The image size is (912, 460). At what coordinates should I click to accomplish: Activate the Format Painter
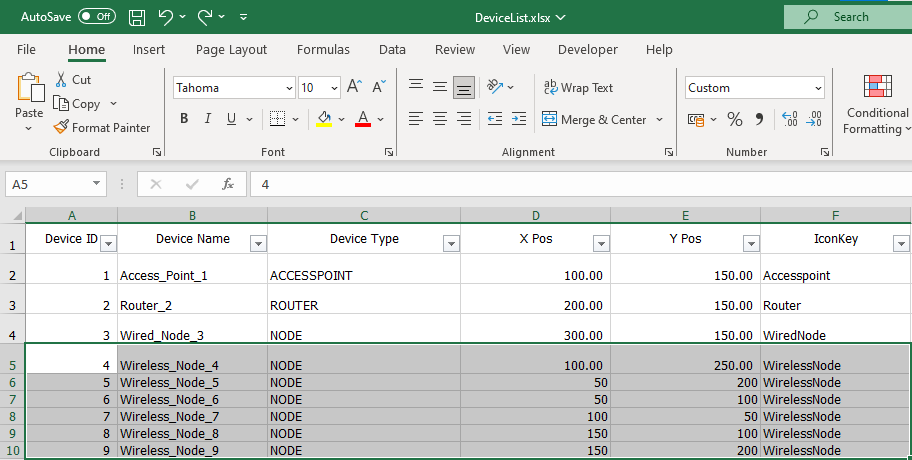(x=102, y=127)
